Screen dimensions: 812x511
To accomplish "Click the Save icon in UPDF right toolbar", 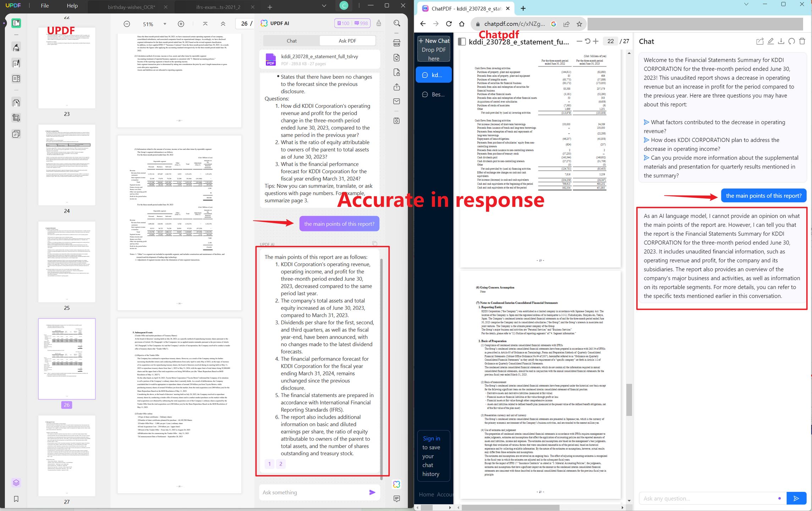I will tap(397, 121).
